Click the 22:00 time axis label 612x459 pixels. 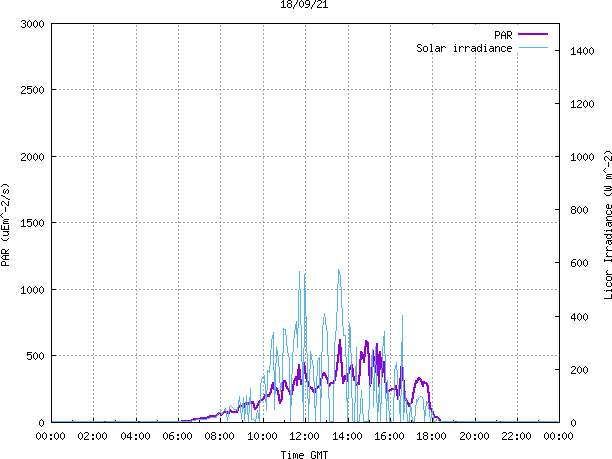coord(516,436)
